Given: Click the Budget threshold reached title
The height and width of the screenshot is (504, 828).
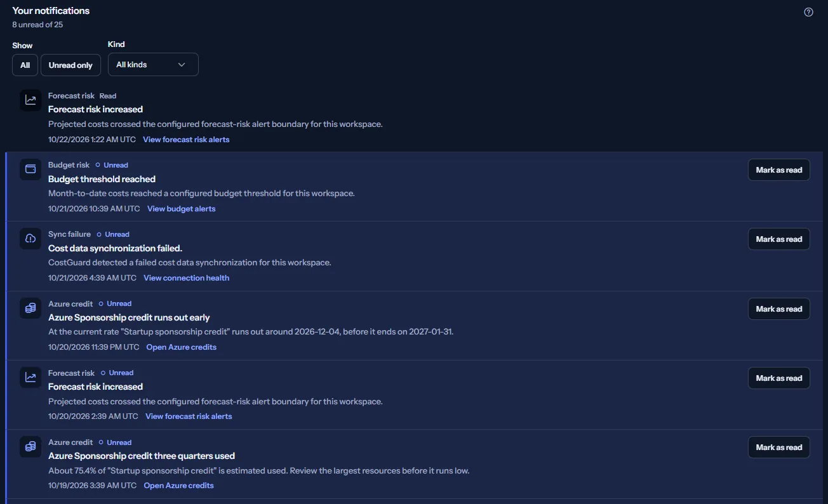Looking at the screenshot, I should click(x=102, y=179).
